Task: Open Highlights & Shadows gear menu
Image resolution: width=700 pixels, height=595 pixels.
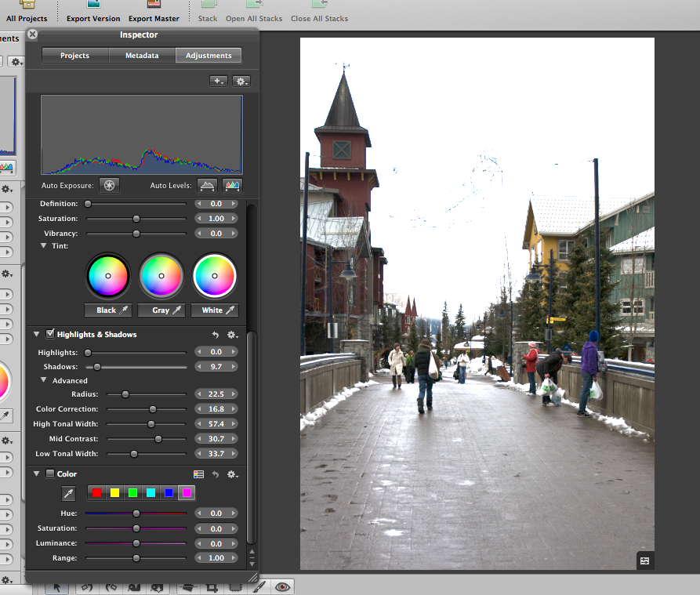Action: (233, 335)
